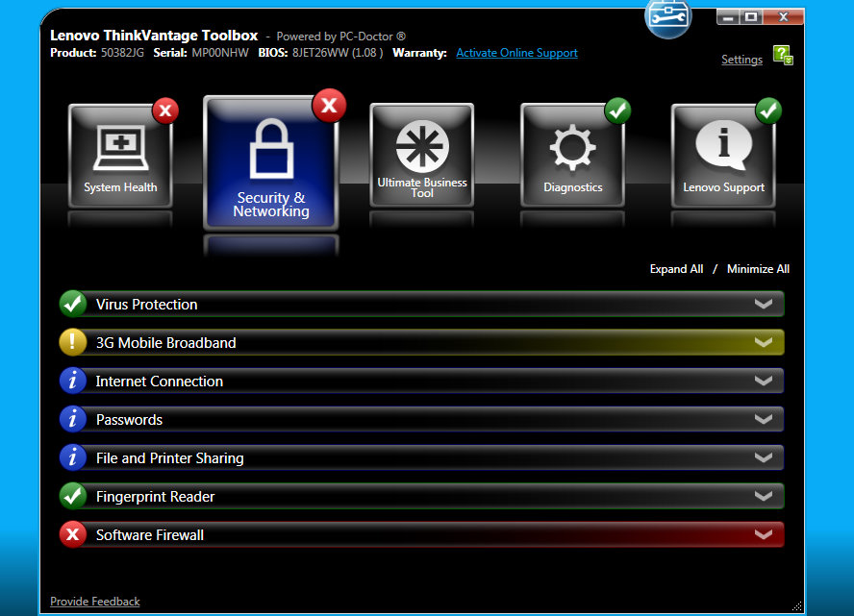Click the File and Printer Sharing label

170,458
